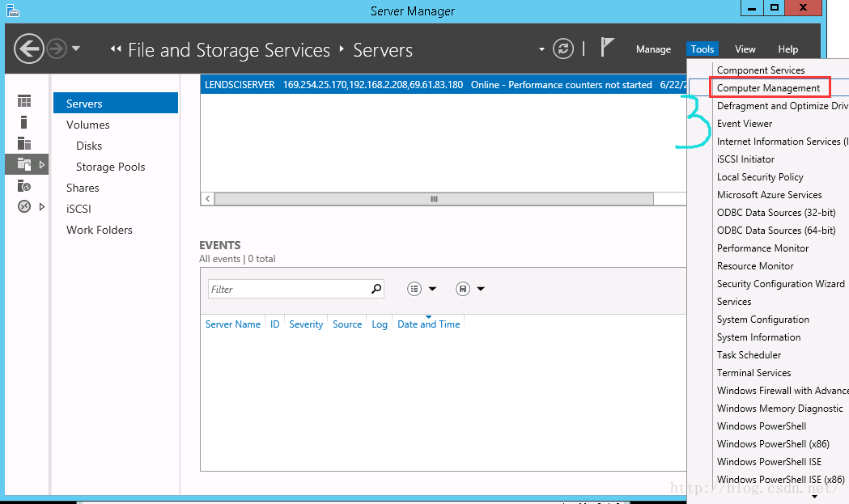Image resolution: width=849 pixels, height=504 pixels.
Task: Open the notifications flag icon
Action: point(607,47)
